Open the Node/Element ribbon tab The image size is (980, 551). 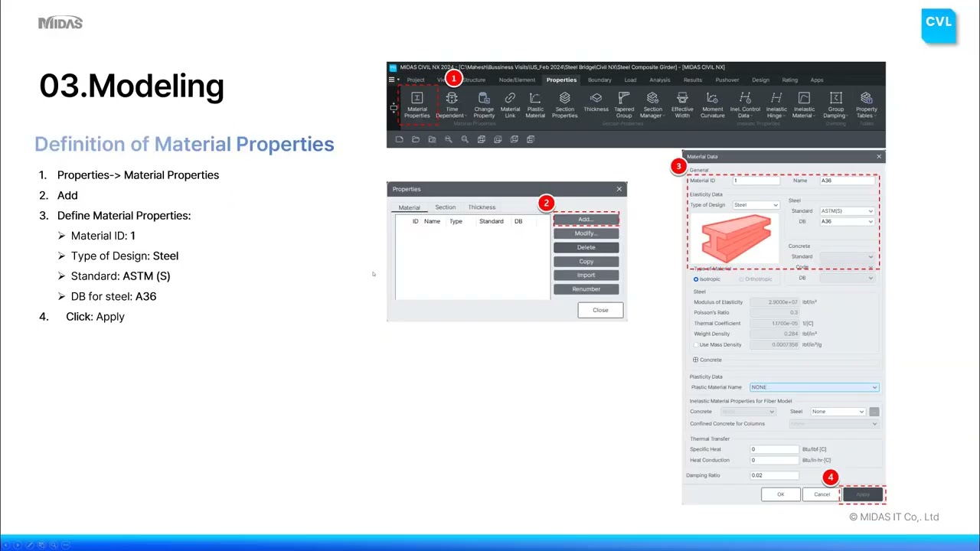click(517, 80)
